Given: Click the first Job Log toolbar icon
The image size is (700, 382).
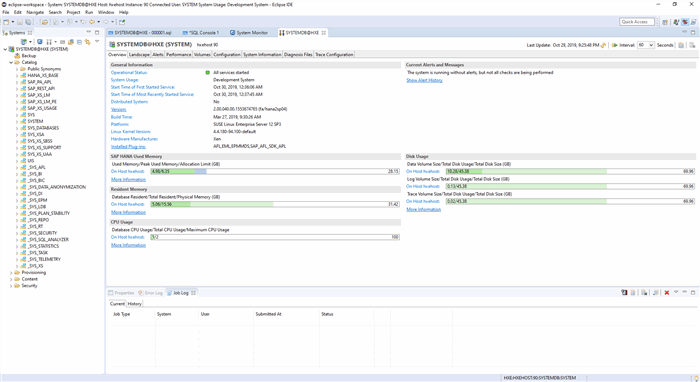Looking at the screenshot, I should pos(624,293).
